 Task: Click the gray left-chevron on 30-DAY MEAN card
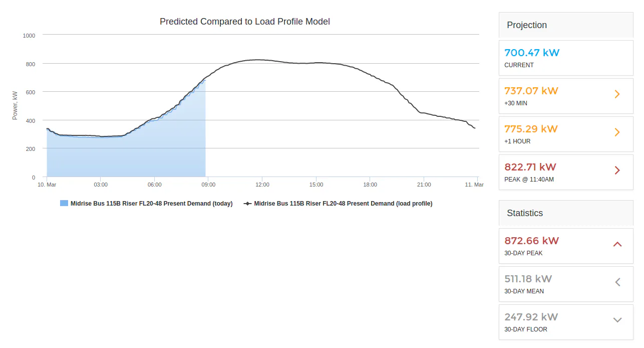tap(617, 282)
